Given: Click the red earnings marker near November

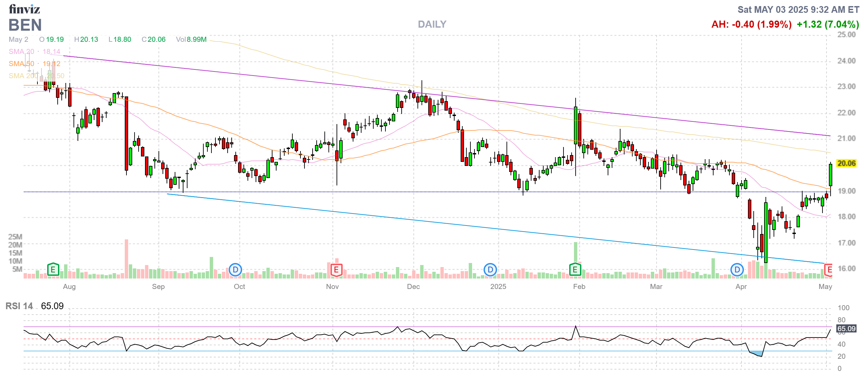Looking at the screenshot, I should tap(336, 270).
